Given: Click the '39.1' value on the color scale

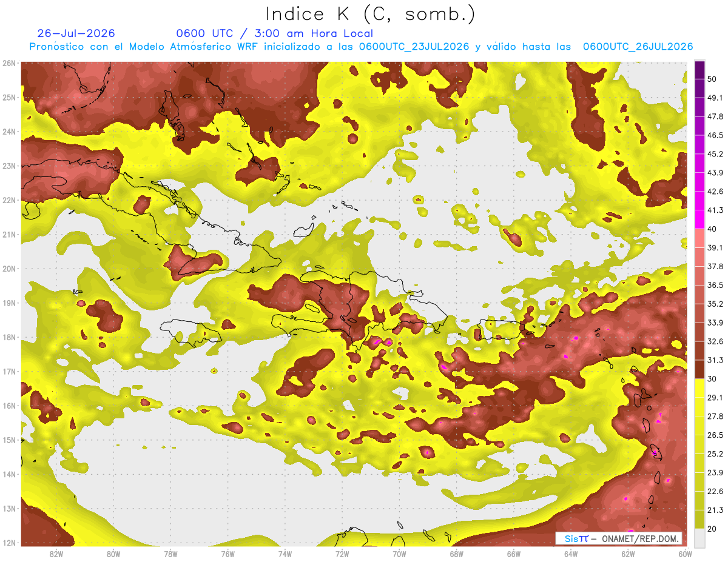Looking at the screenshot, I should pyautogui.click(x=716, y=247).
